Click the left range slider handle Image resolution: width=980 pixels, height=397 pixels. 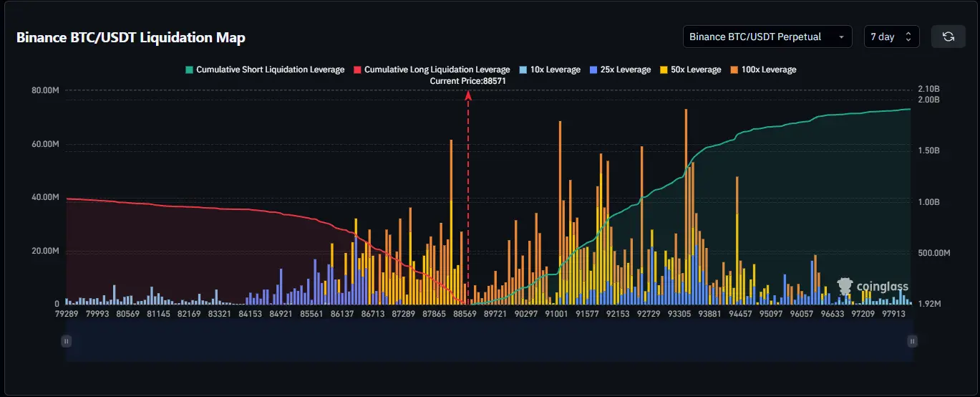click(66, 341)
